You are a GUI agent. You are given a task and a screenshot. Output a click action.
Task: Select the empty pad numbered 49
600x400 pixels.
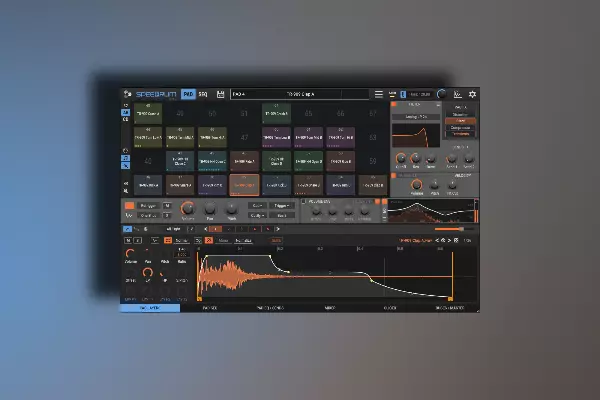tap(180, 113)
